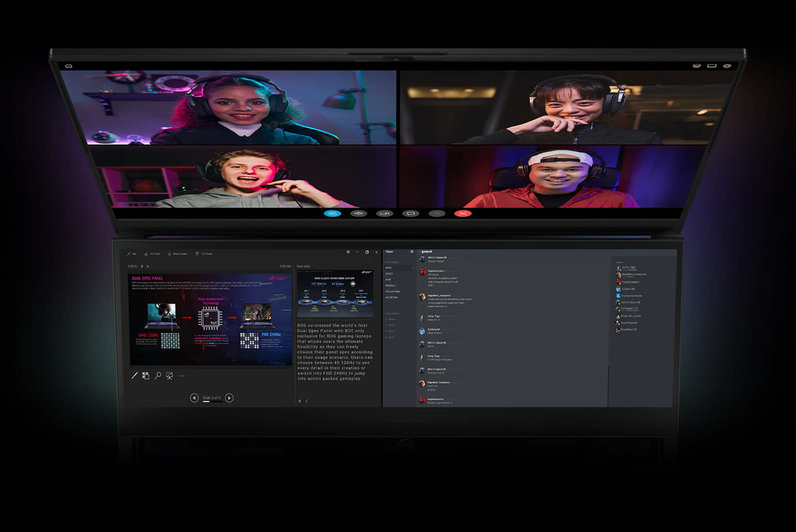
Task: Click the magnifier zoom icon under slide
Action: pos(158,376)
